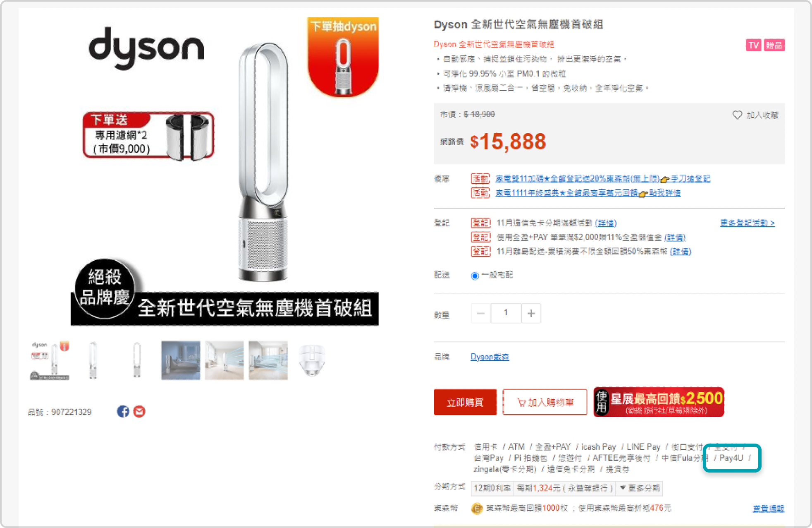Viewport: 812px width, 528px height.
Task: Click the DBS cashback 2,500 banner
Action: [x=659, y=402]
